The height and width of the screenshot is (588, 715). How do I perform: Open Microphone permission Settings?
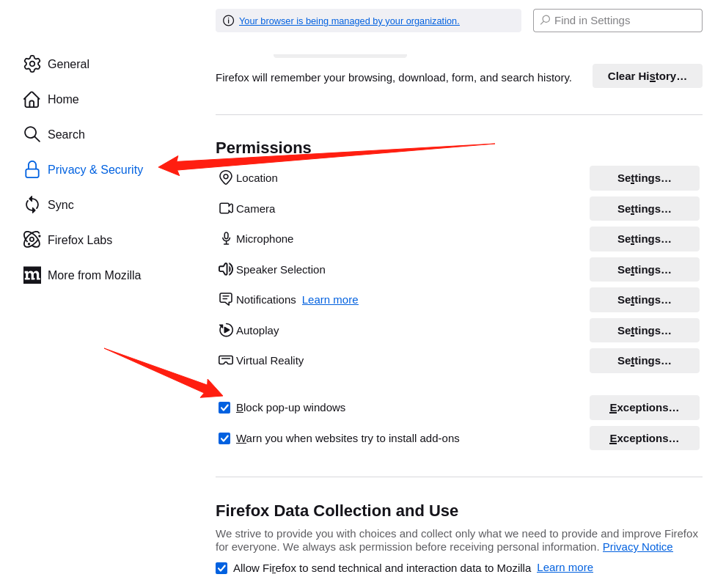[x=644, y=239]
